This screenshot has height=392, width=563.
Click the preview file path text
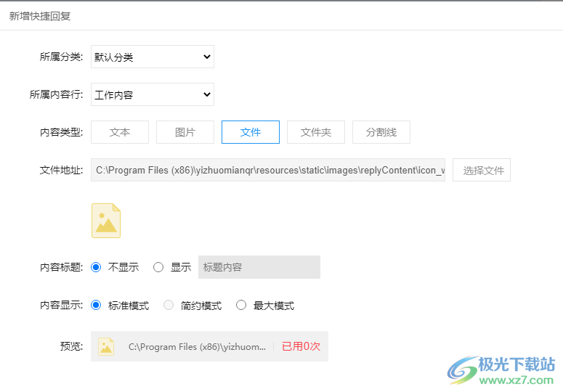pyautogui.click(x=197, y=347)
